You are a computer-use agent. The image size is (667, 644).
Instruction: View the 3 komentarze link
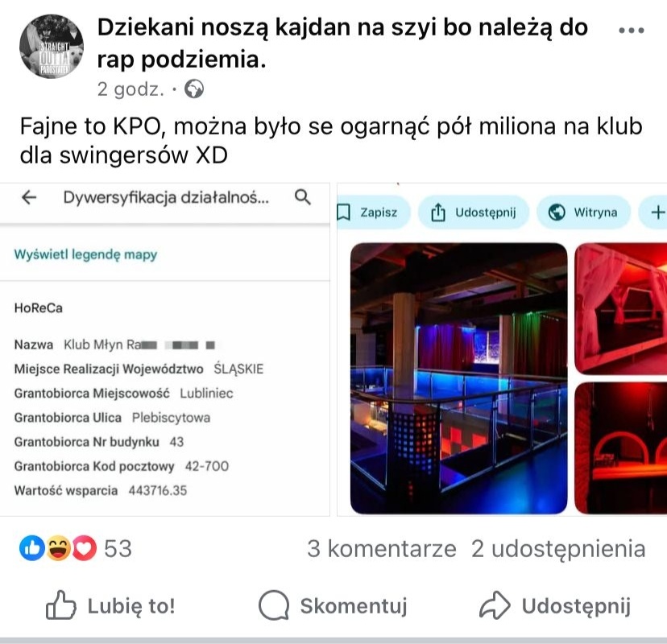[382, 548]
